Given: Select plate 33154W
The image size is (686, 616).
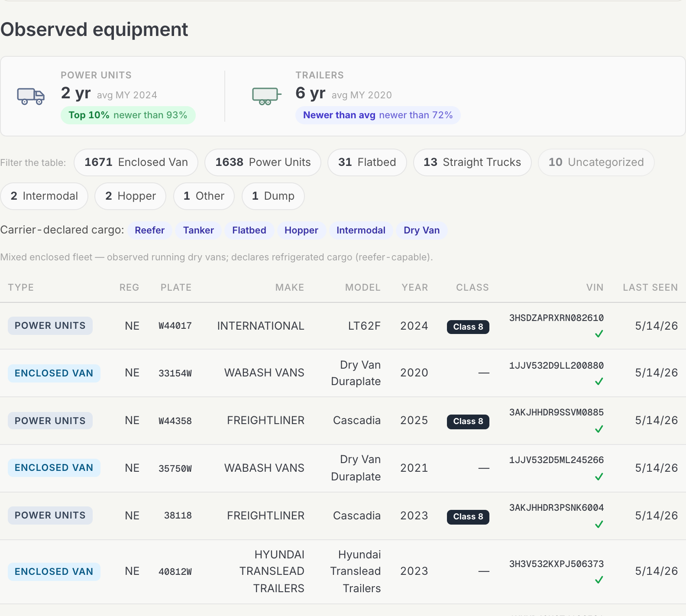Looking at the screenshot, I should point(175,373).
